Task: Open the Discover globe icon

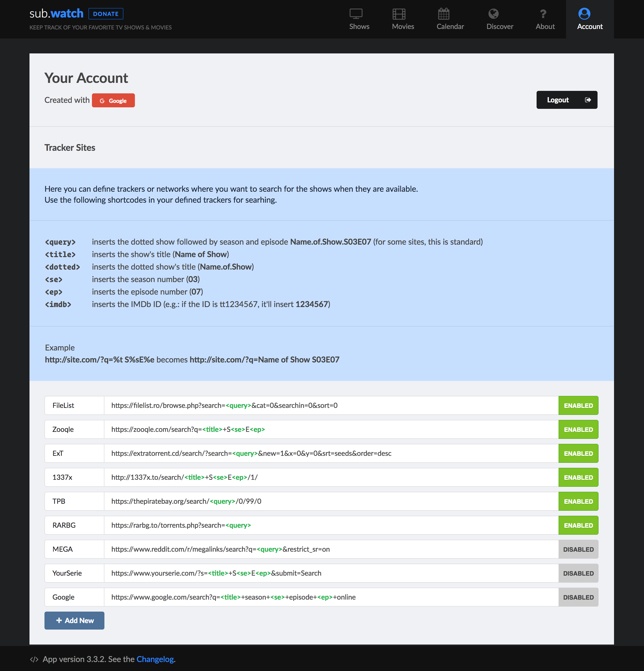Action: point(493,14)
